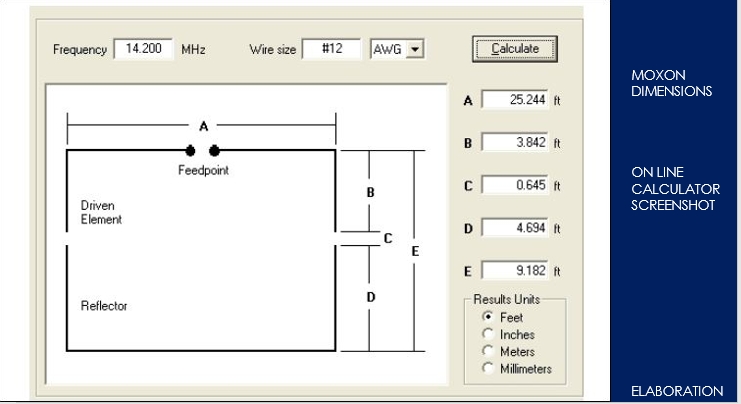Viewport: 741px width, 404px height.
Task: Click the dimension D result field 4.694
Action: (515, 228)
